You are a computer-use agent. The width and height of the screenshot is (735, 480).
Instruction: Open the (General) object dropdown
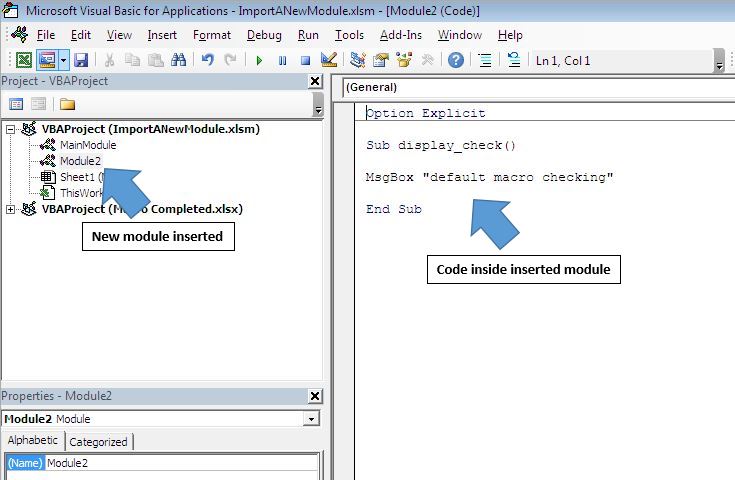[539, 87]
